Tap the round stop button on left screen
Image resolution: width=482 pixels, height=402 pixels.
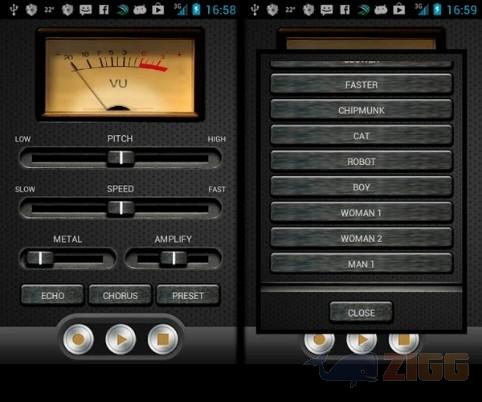coord(163,339)
